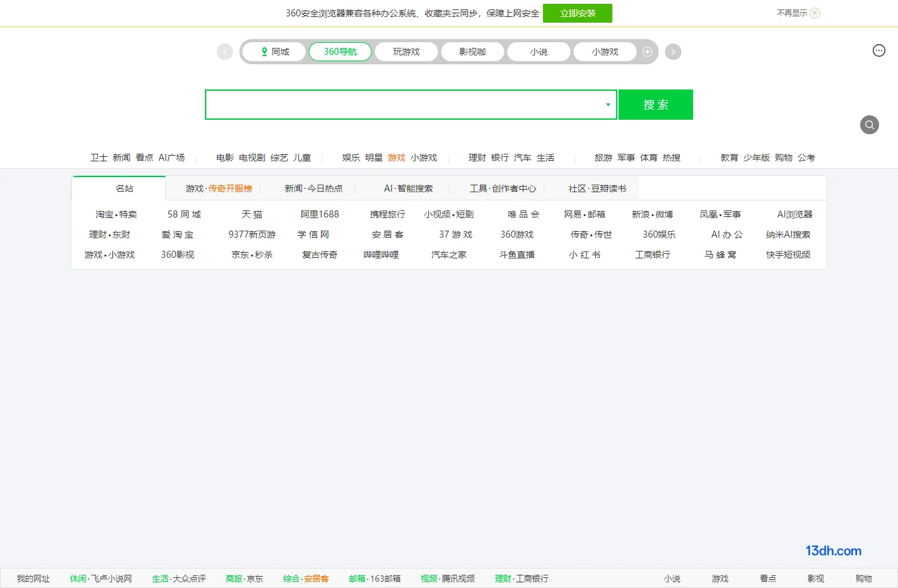
Task: Open the 淘宝•特卖 site link
Action: tap(116, 214)
